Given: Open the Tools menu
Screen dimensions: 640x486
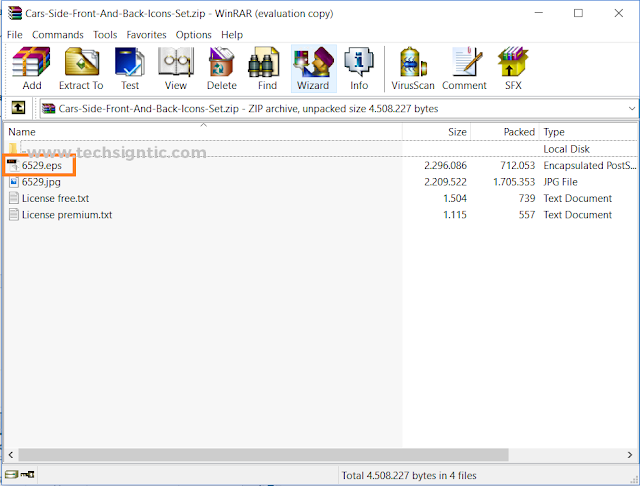Looking at the screenshot, I should [105, 35].
